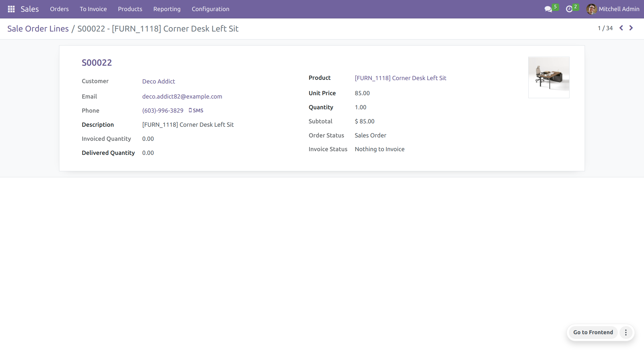
Task: Open the Corner Desk Left Sit product link
Action: point(400,78)
